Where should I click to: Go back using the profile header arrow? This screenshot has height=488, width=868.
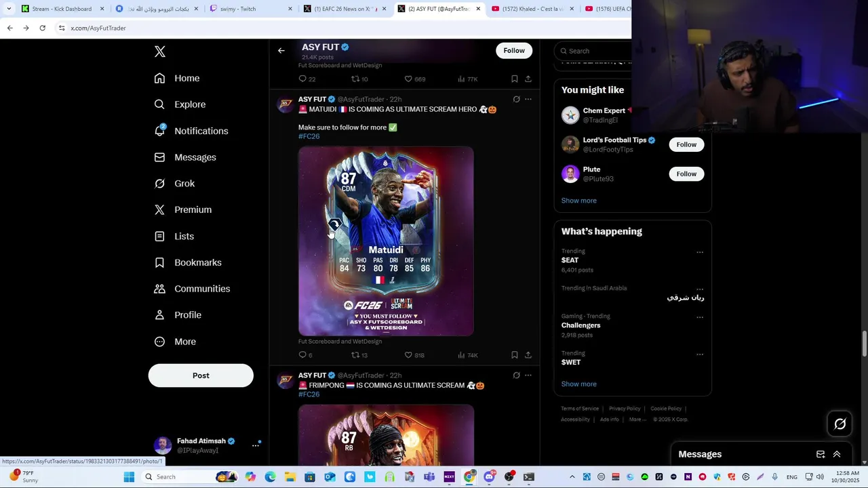tap(281, 50)
